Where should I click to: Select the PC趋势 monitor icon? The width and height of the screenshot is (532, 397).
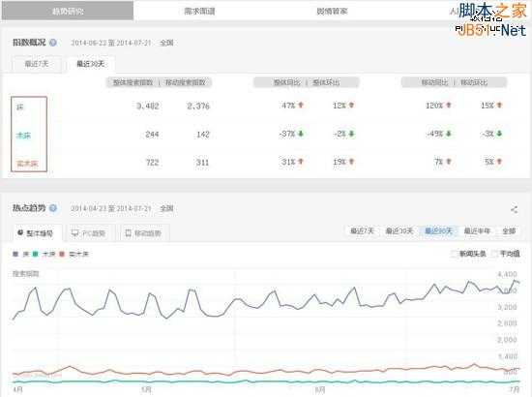tap(75, 233)
